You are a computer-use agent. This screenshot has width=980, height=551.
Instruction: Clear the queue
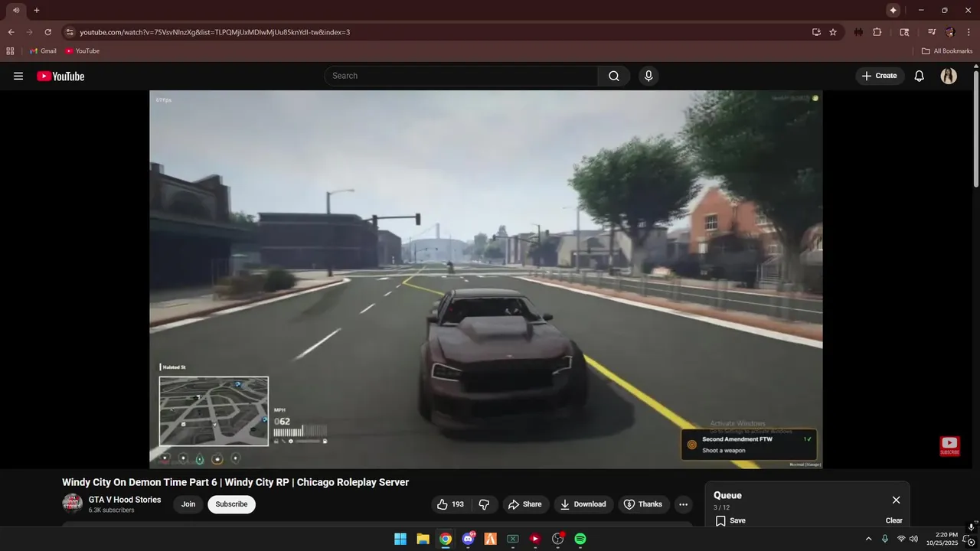[x=894, y=520]
